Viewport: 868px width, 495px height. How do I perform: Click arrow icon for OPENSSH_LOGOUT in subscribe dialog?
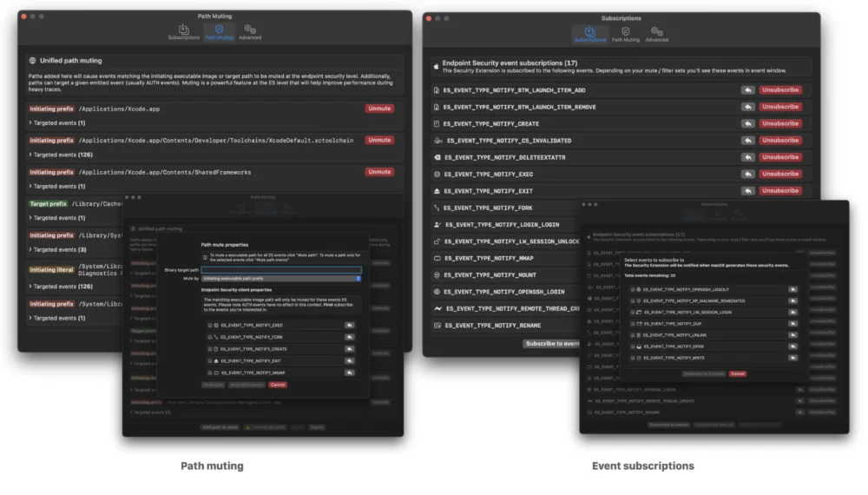(x=792, y=289)
